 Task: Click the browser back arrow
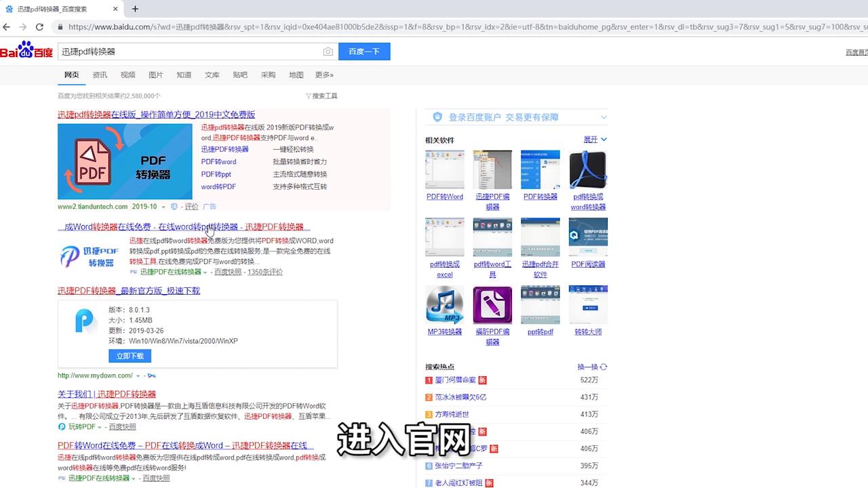pos(7,27)
